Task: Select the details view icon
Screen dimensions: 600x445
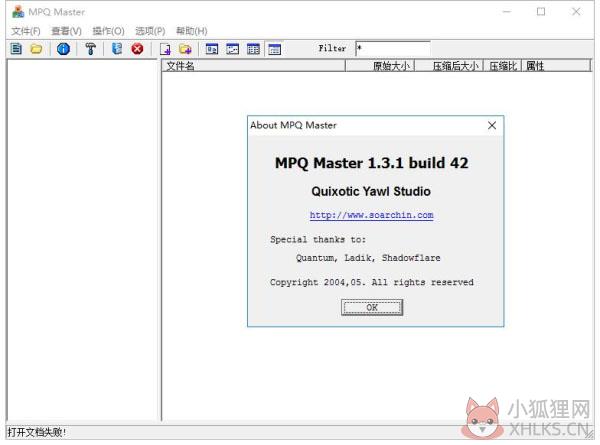Action: pyautogui.click(x=274, y=49)
